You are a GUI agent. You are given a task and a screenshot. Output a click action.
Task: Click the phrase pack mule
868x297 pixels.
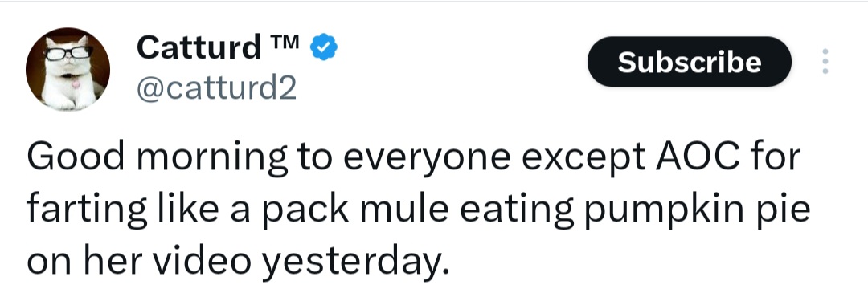[354, 210]
